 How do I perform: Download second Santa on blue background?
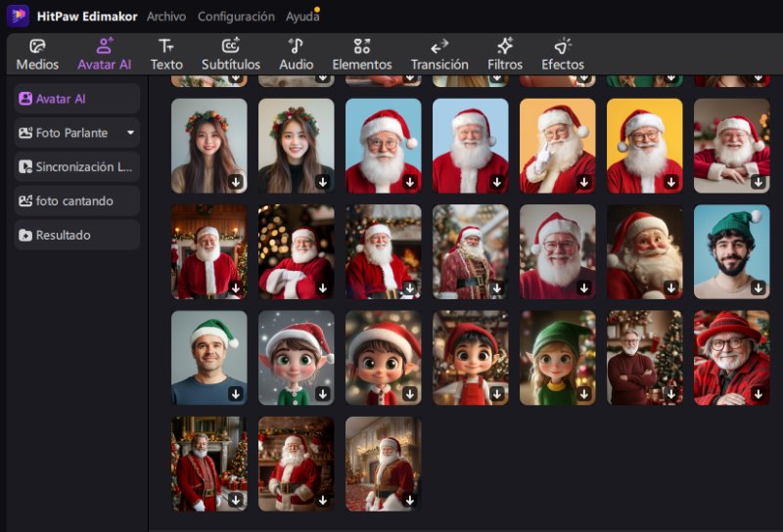click(497, 182)
